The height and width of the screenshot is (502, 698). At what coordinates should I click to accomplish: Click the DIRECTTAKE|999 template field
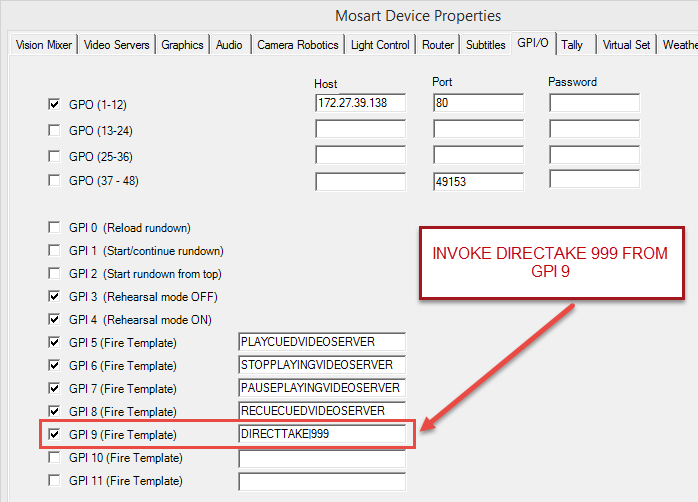(x=321, y=434)
